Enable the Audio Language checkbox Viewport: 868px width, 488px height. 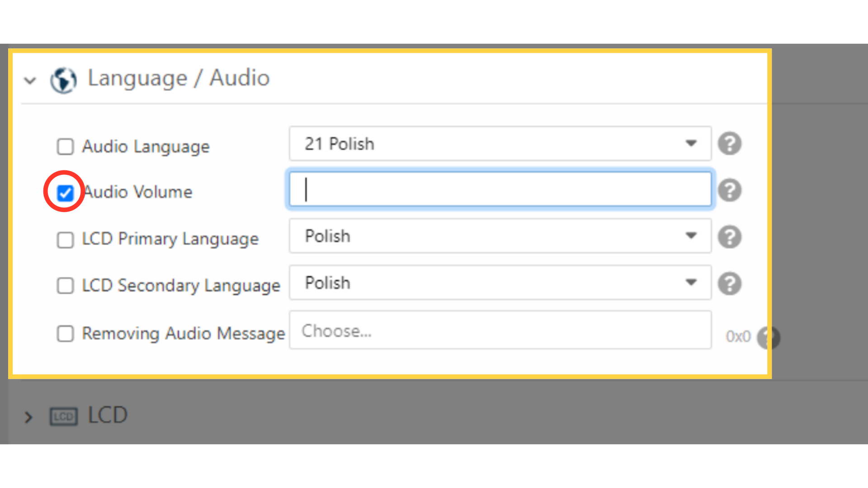pos(66,146)
